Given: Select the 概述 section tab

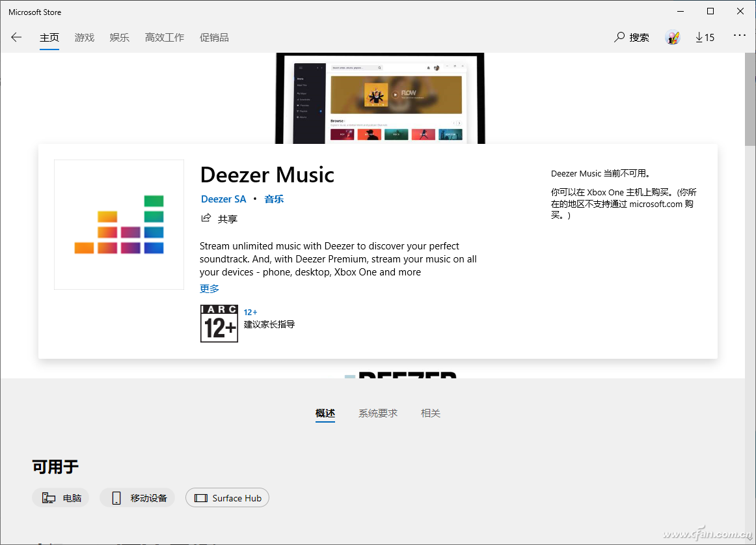Looking at the screenshot, I should tap(325, 413).
